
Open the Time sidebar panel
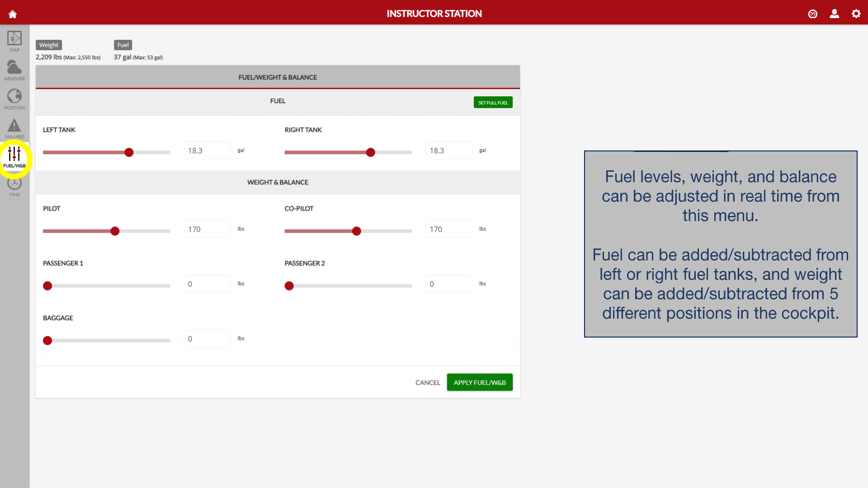[x=14, y=187]
